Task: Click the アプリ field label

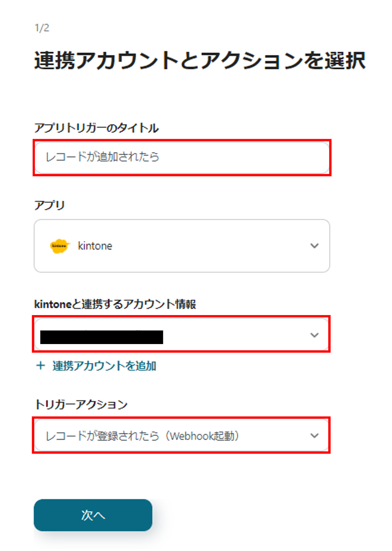Action: coord(50,205)
